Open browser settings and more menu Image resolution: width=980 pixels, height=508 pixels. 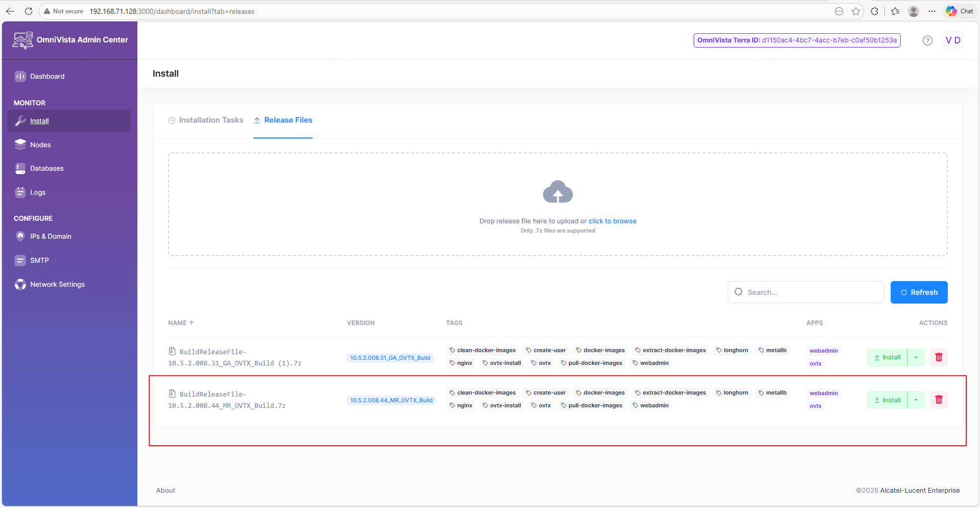tap(932, 11)
